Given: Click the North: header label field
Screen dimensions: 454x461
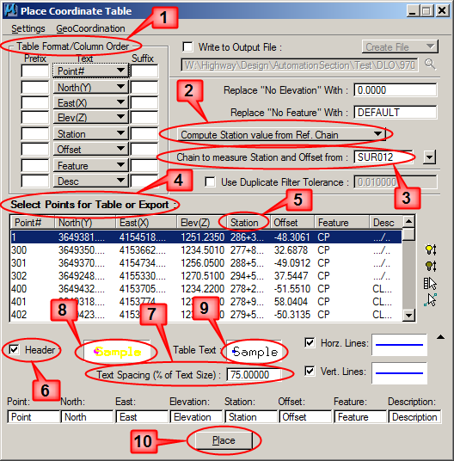Looking at the screenshot, I should 87,417.
